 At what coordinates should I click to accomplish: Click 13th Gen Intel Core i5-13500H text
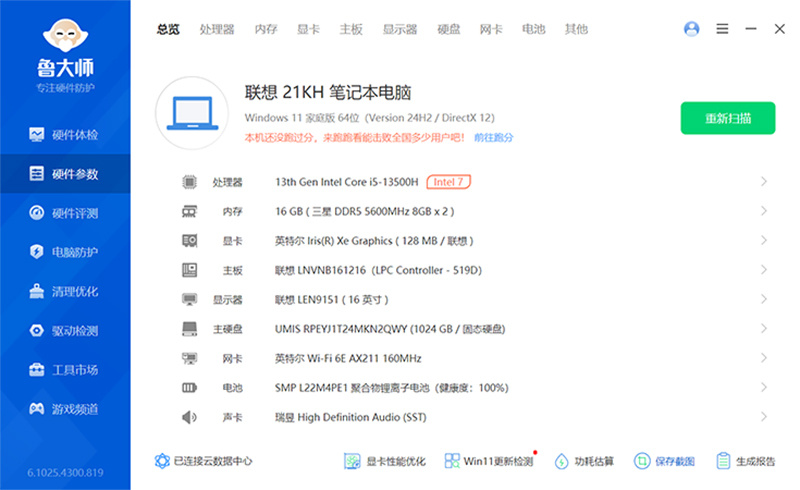[346, 182]
